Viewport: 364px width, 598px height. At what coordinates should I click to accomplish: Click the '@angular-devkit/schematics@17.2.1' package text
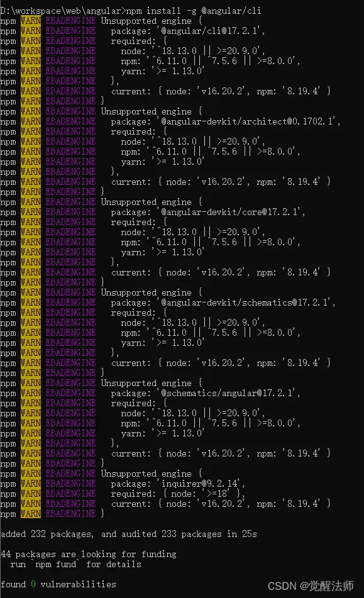click(245, 302)
